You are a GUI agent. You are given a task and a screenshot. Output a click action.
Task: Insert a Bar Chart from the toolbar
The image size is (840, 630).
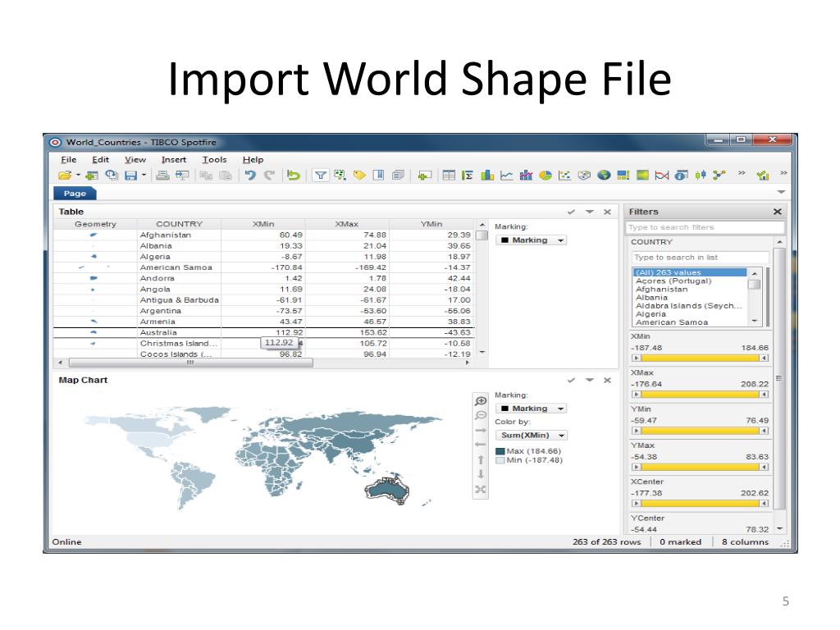487,176
